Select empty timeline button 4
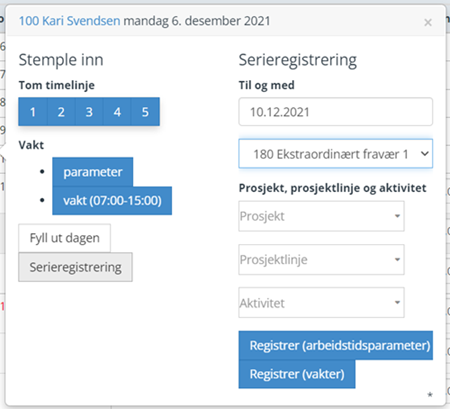 point(117,112)
